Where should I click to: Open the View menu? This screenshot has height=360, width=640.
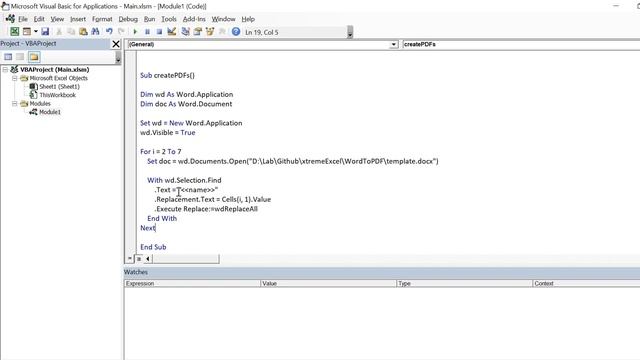click(x=57, y=19)
